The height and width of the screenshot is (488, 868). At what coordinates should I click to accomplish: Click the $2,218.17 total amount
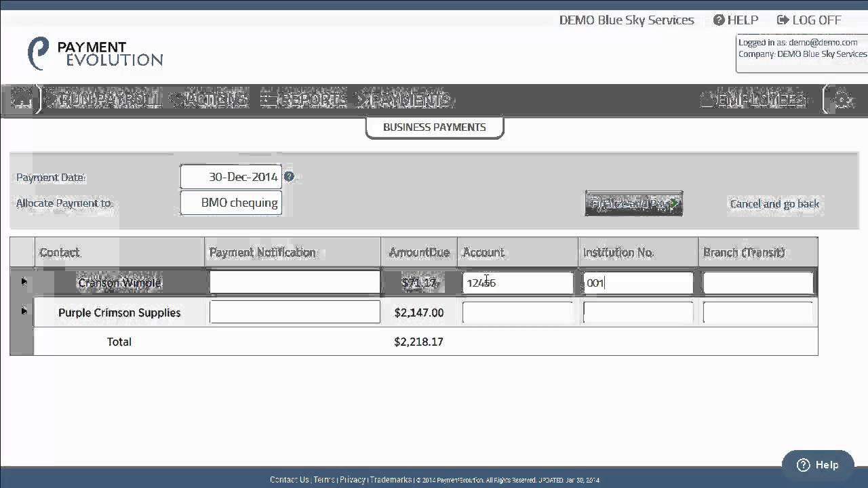(x=419, y=342)
